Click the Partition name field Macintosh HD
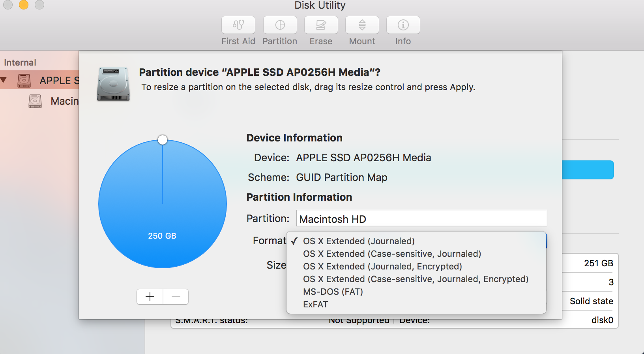This screenshot has height=354, width=644. (x=421, y=218)
